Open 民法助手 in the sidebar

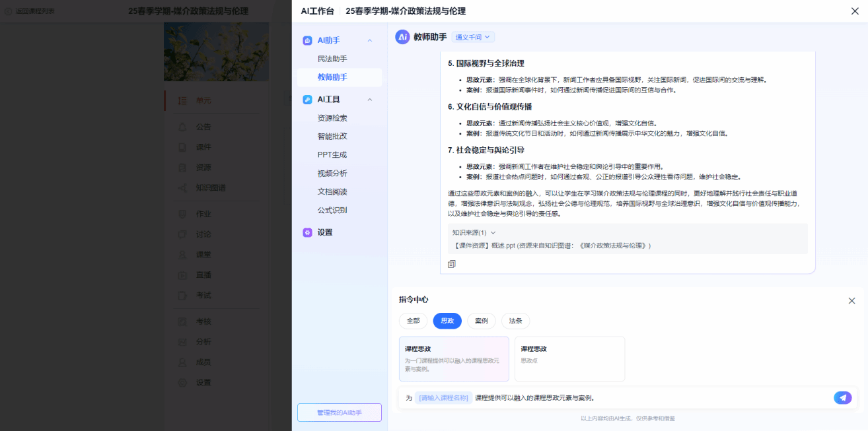point(332,59)
